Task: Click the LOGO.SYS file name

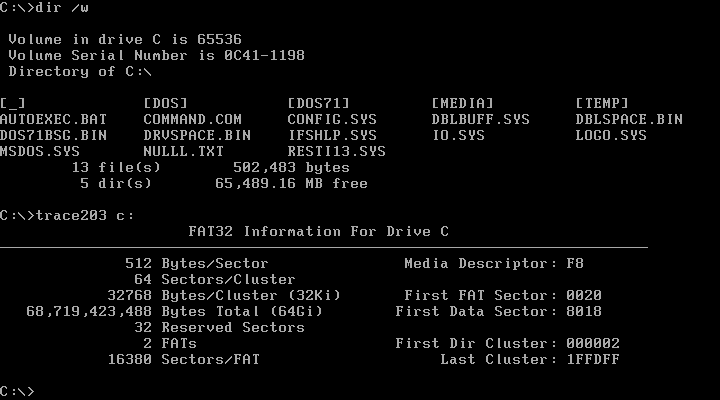Action: pyautogui.click(x=611, y=135)
